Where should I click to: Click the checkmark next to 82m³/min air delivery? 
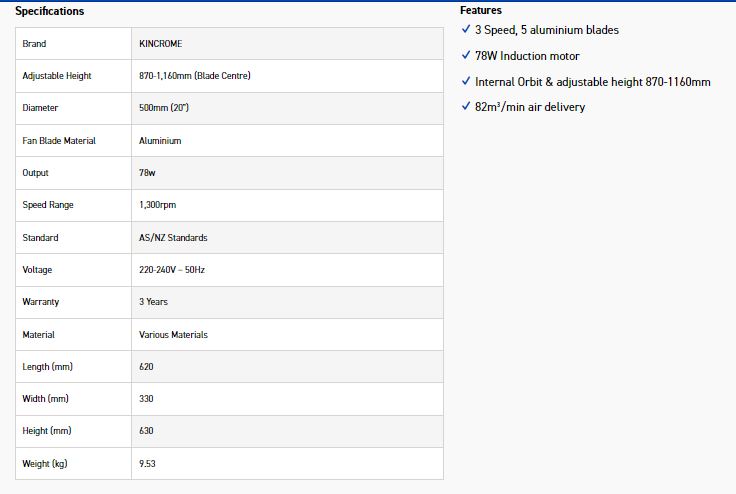point(466,107)
